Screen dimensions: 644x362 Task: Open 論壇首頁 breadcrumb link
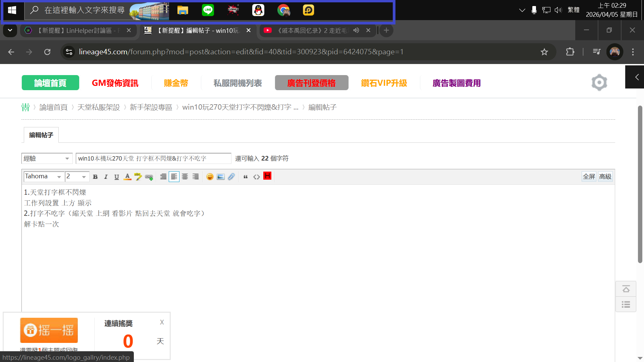[x=53, y=107]
